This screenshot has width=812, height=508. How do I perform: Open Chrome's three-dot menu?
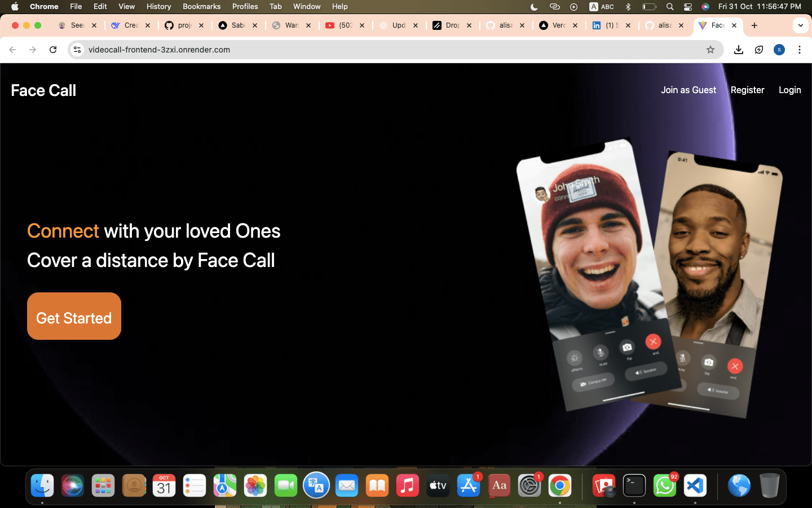click(800, 50)
